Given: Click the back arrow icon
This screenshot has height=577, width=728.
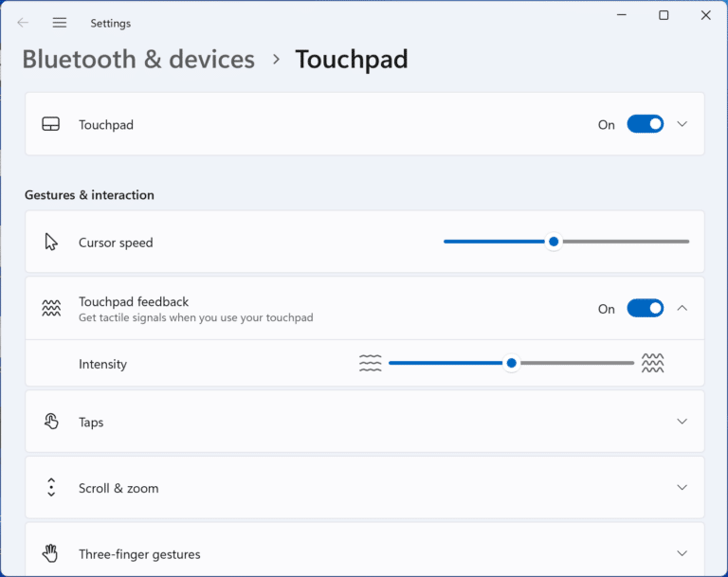Looking at the screenshot, I should pyautogui.click(x=23, y=23).
